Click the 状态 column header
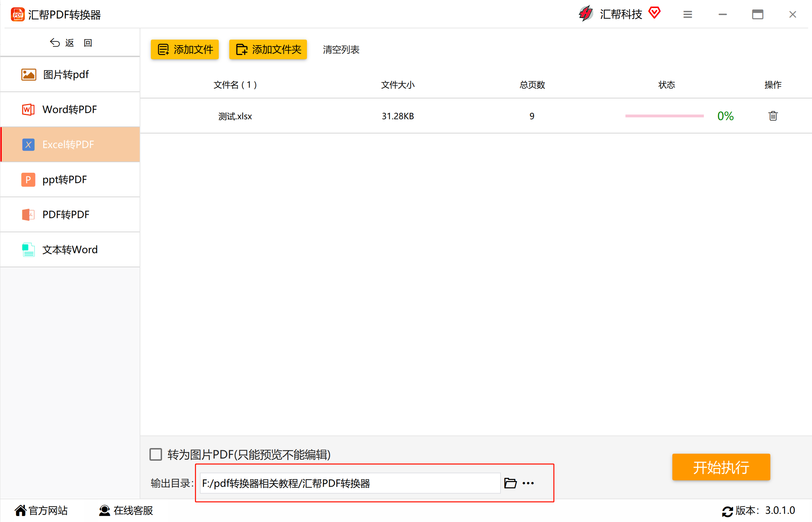The image size is (812, 522). tap(667, 85)
